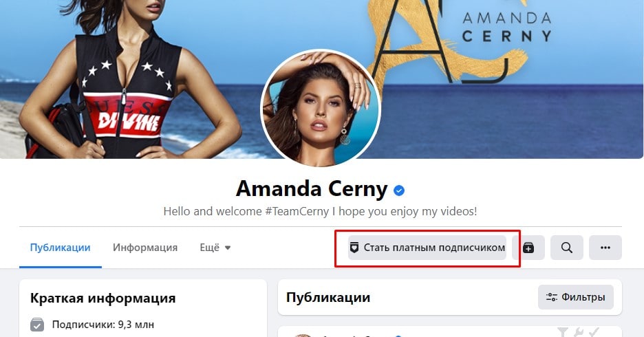Click the faint wrench icon at bottom right
The image size is (644, 337).
[x=578, y=331]
